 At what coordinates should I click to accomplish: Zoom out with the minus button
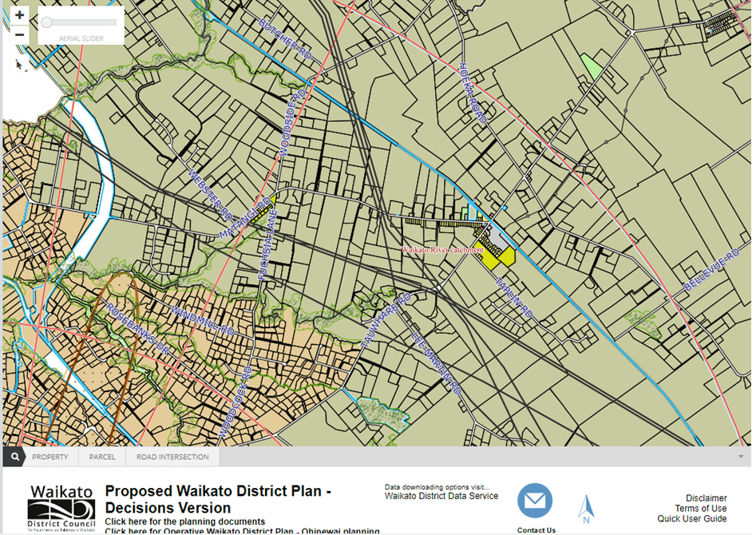(20, 34)
